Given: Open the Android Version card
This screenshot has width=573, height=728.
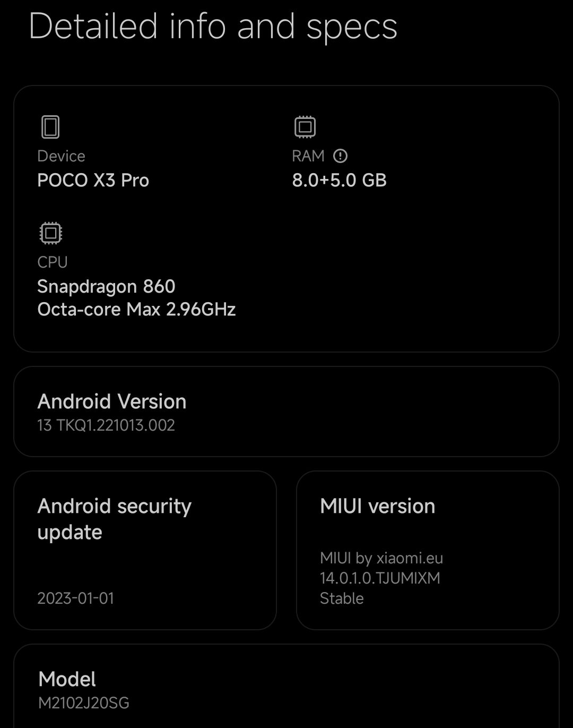Looking at the screenshot, I should [x=286, y=412].
